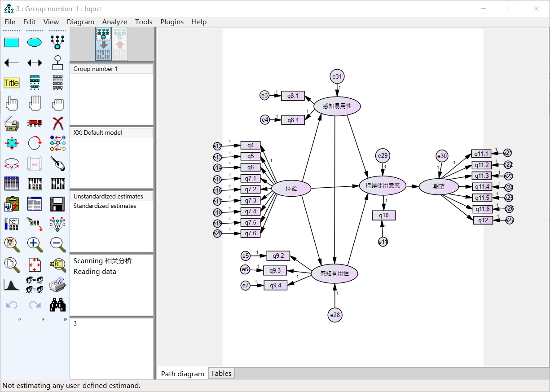Select the zoom in on area tool
Image resolution: width=550 pixels, height=392 pixels.
point(11,244)
